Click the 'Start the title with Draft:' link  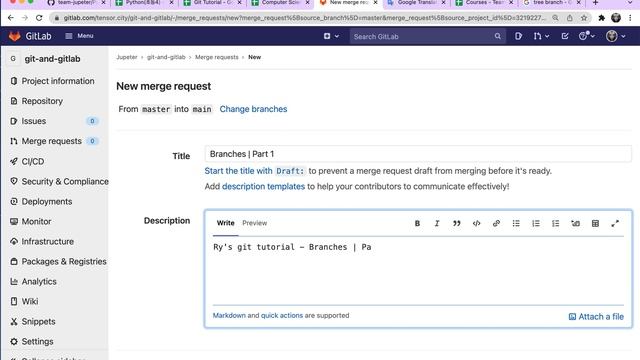click(x=255, y=171)
